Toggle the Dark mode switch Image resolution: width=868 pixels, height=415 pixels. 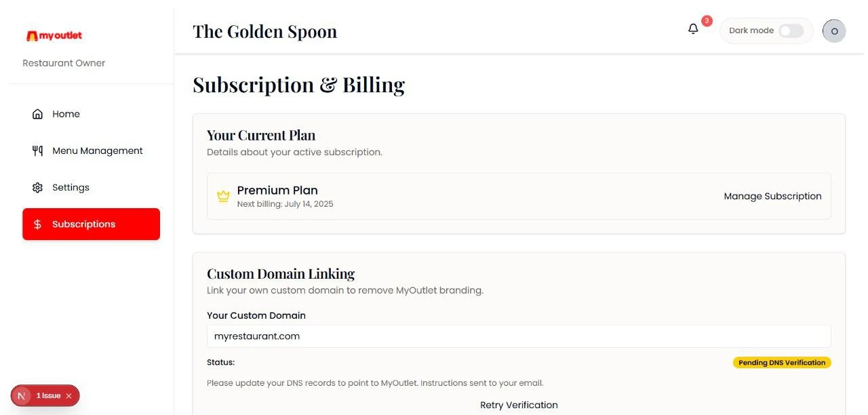791,31
